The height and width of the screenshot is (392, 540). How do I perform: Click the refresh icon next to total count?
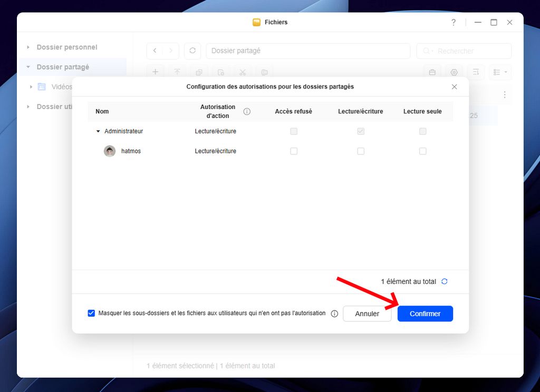coord(444,281)
